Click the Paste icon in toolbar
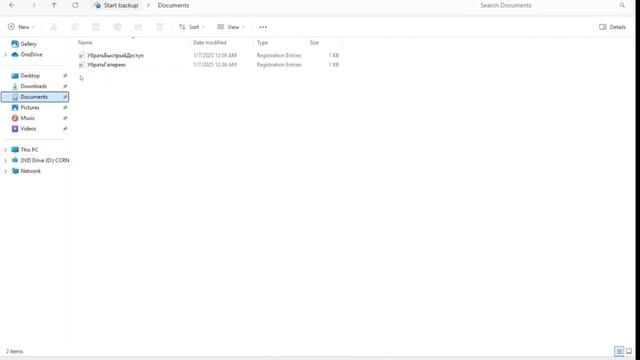Image resolution: width=640 pixels, height=360 pixels. coord(96,27)
